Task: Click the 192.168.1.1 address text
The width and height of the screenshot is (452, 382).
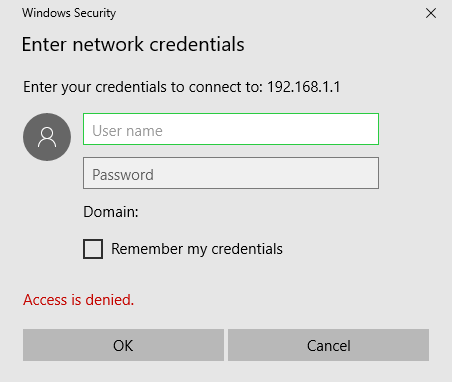Action: point(304,87)
